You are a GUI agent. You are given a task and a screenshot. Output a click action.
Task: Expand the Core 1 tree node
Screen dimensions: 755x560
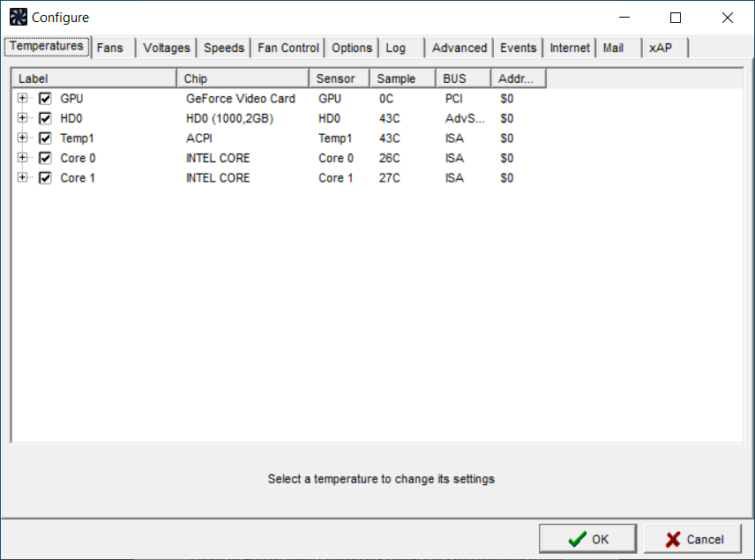point(23,178)
